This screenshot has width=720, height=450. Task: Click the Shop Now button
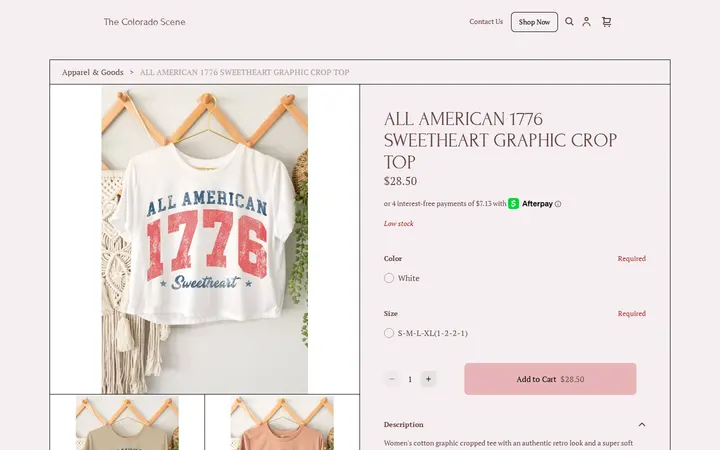pyautogui.click(x=534, y=22)
